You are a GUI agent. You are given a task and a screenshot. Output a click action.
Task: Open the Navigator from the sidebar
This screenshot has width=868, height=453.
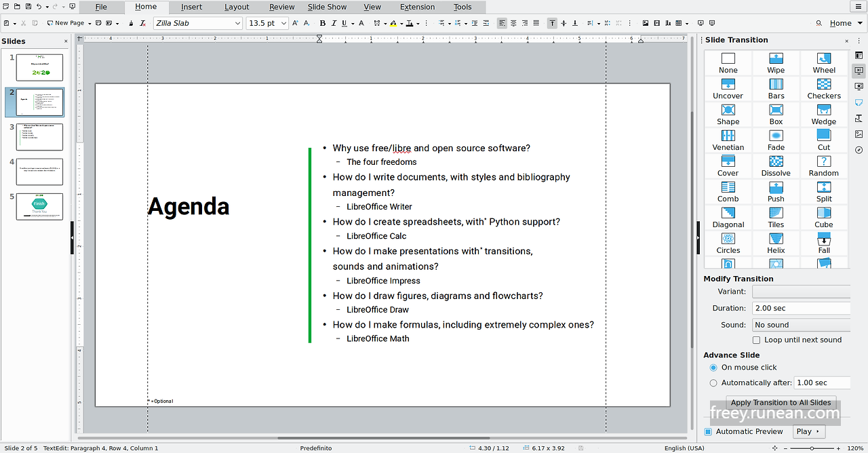click(x=859, y=151)
